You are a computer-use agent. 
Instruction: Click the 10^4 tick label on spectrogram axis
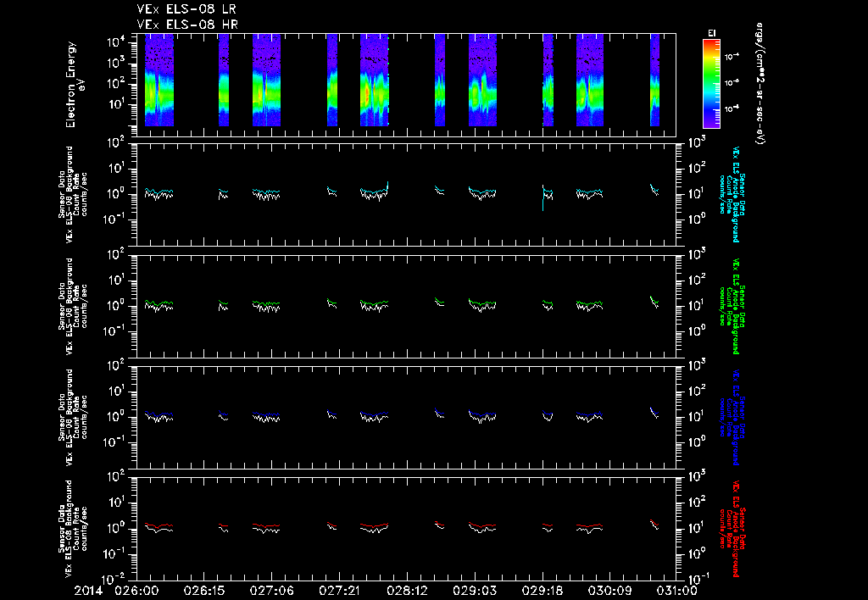(x=116, y=42)
